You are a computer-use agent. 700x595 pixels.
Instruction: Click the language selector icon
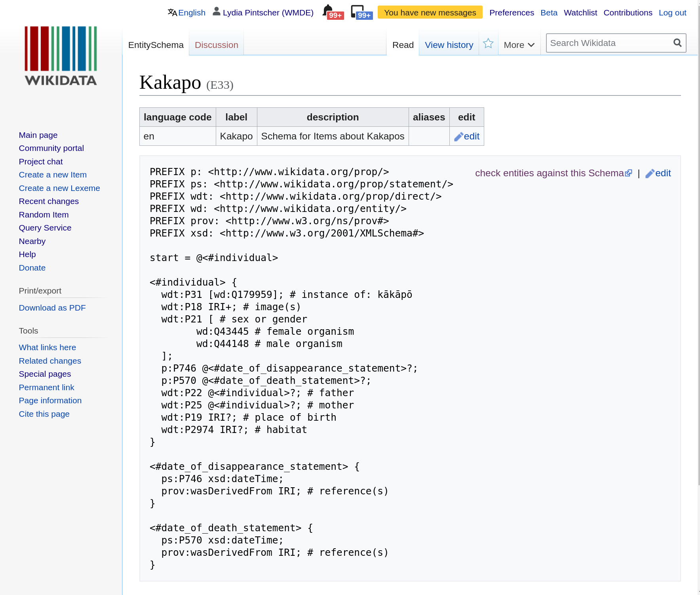pos(172,12)
